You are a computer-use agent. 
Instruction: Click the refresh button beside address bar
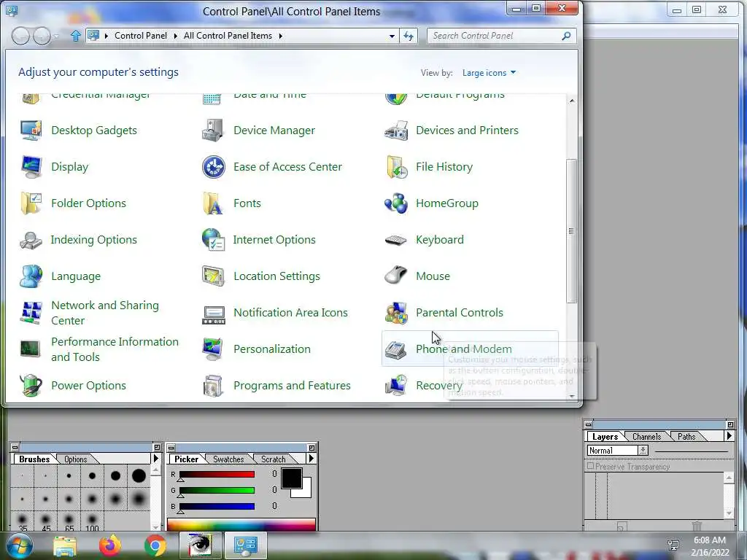[409, 36]
